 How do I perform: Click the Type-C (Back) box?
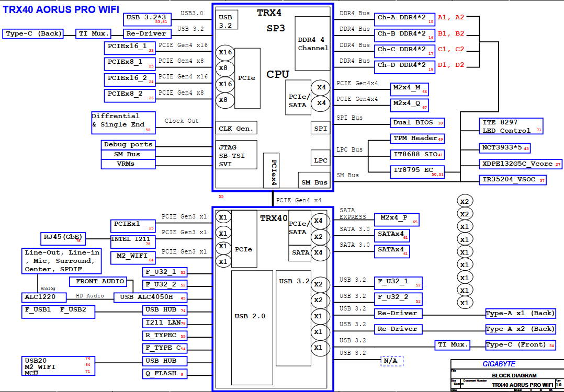(33, 34)
